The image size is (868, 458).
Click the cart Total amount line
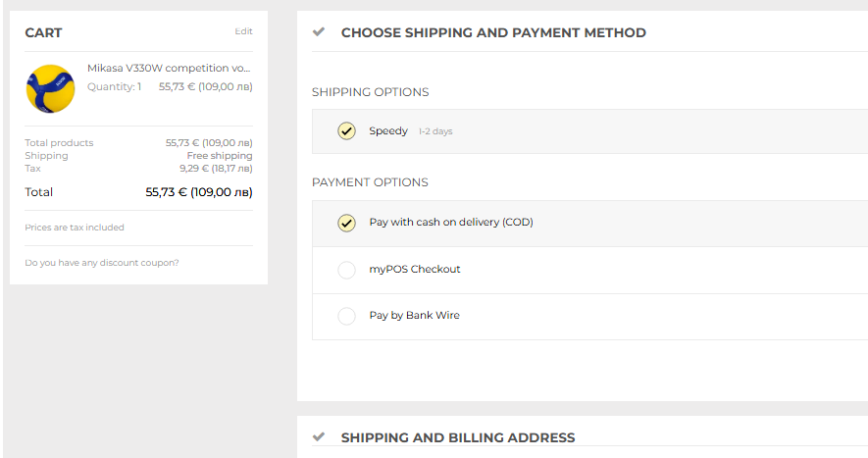[138, 192]
